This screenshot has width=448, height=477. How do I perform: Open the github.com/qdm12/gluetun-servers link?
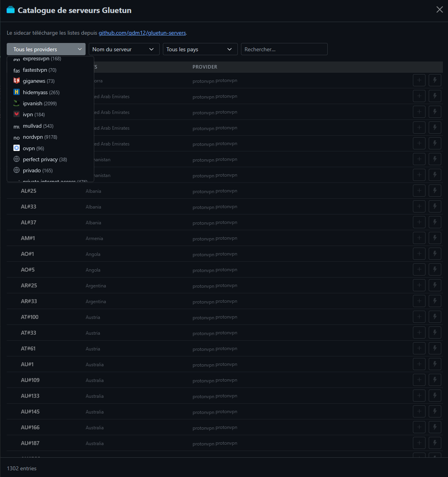(x=142, y=33)
